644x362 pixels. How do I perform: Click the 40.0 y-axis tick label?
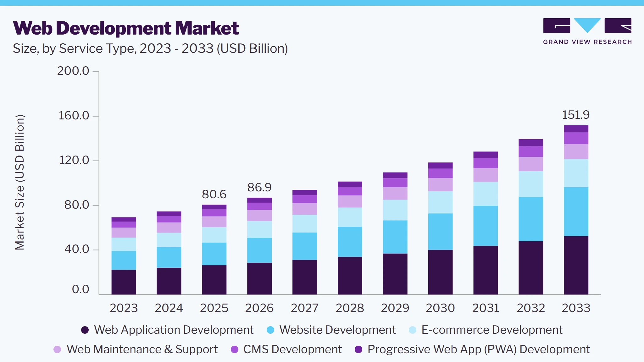pyautogui.click(x=77, y=249)
